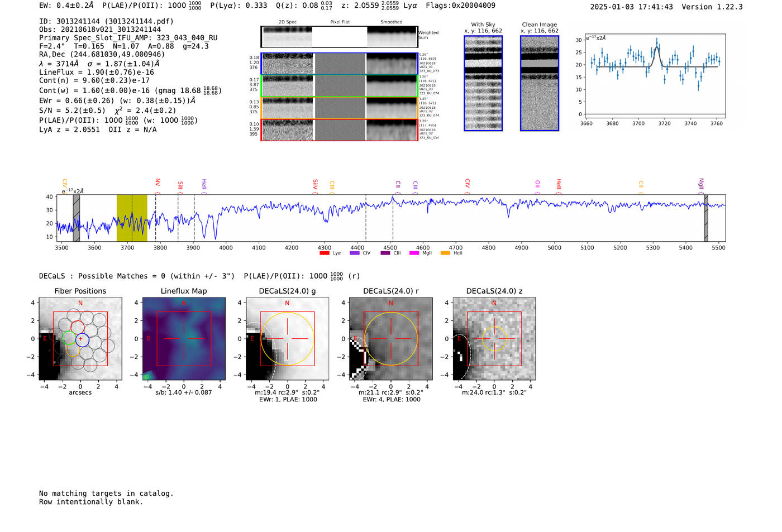
Task: Select the red-bordered 2D spectrum row
Action: [x=340, y=130]
